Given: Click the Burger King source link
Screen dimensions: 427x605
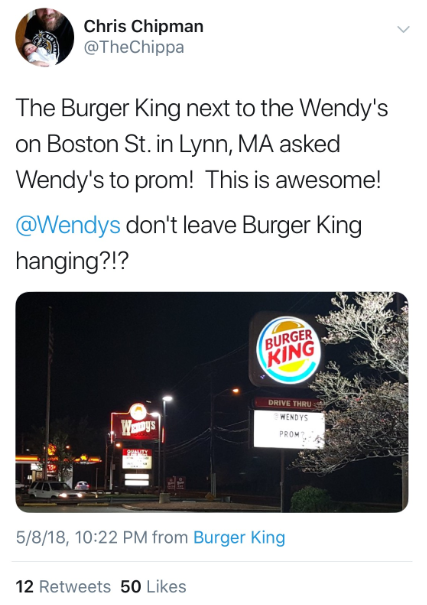Looking at the screenshot, I should 239,537.
